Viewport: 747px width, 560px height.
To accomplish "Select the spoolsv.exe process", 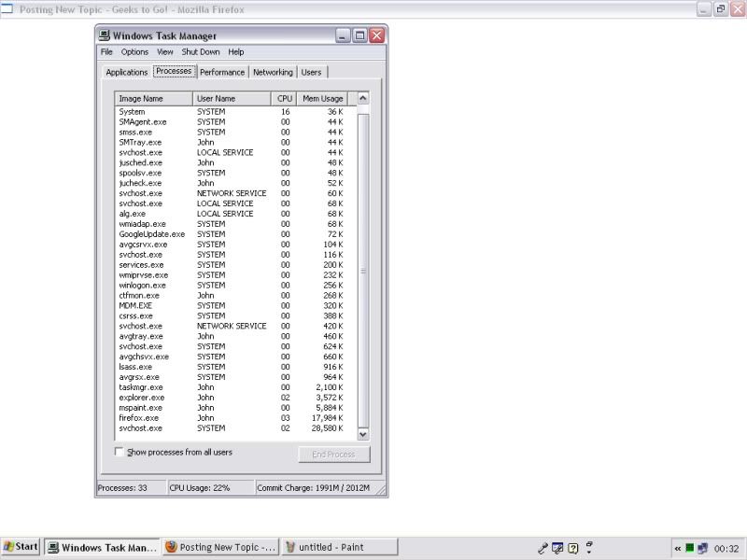I will [236, 173].
